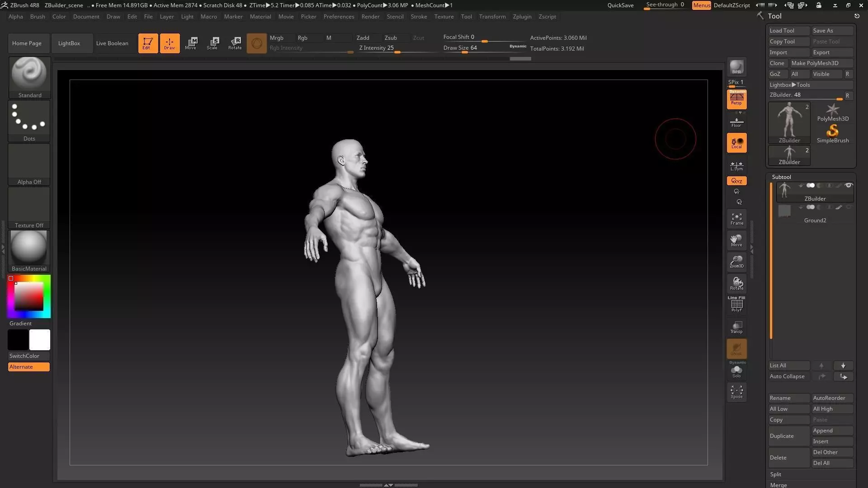Image resolution: width=868 pixels, height=488 pixels.
Task: Open the Preferences menu
Action: pos(339,17)
